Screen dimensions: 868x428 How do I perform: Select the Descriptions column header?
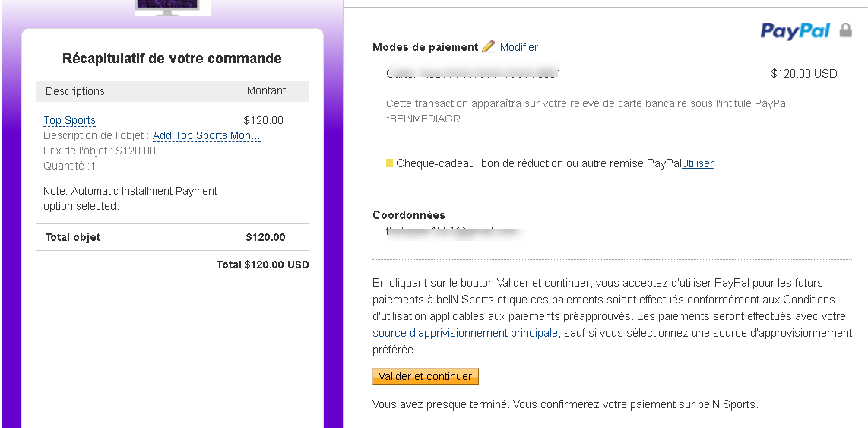tap(74, 91)
